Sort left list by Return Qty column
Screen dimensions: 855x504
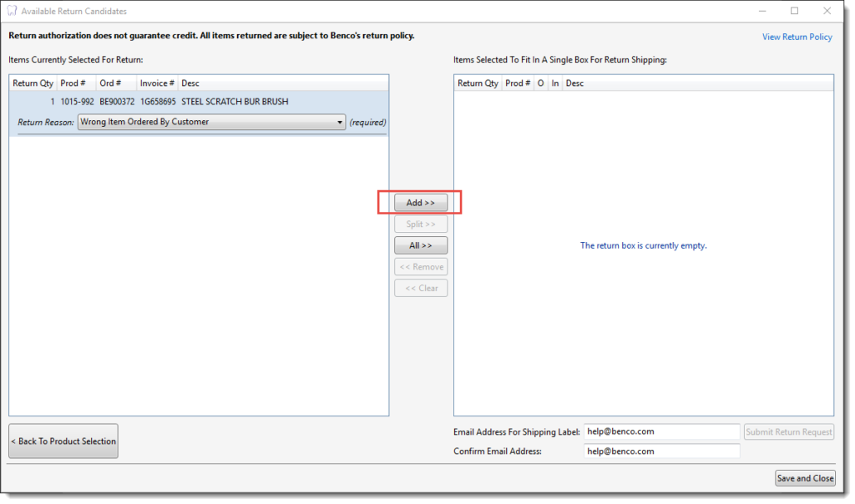click(x=33, y=83)
